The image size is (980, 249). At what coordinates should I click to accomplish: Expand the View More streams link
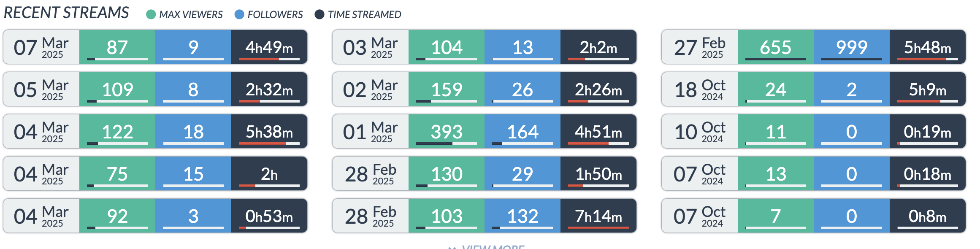pyautogui.click(x=490, y=246)
